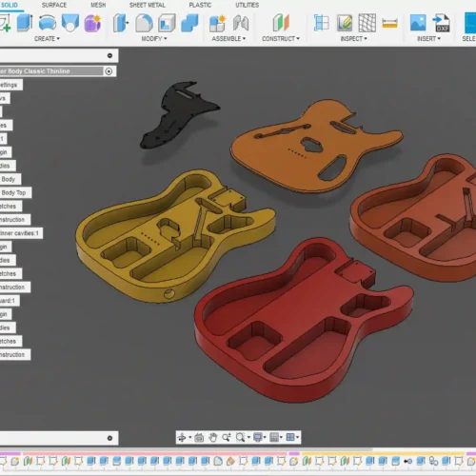The width and height of the screenshot is (476, 476).
Task: Open the purple Create Form tool
Action: pos(92,23)
